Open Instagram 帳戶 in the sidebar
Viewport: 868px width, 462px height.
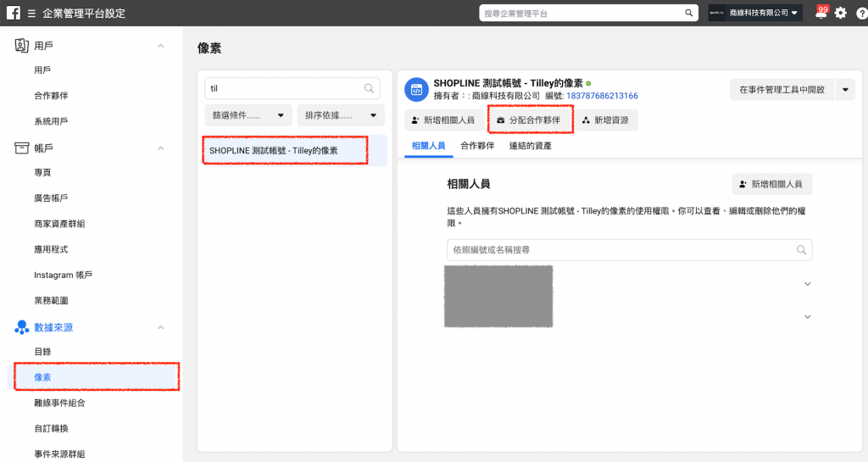point(63,275)
